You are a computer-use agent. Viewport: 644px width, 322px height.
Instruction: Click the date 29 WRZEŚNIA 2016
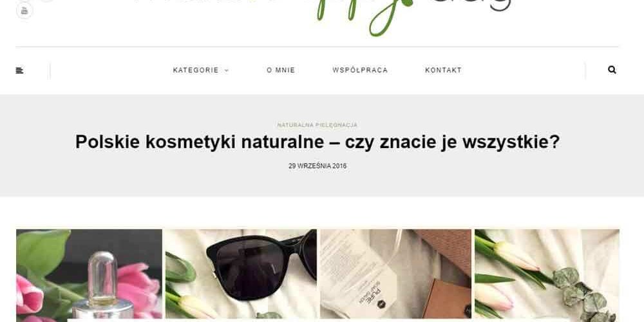click(317, 166)
